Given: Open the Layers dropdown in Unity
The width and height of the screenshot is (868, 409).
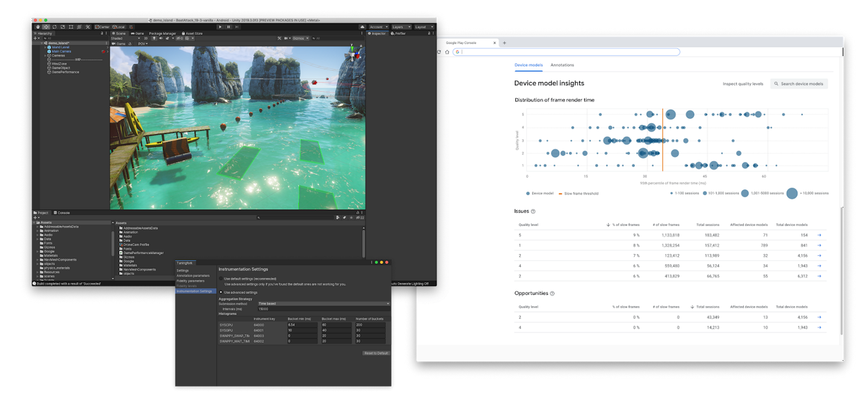Looking at the screenshot, I should pyautogui.click(x=401, y=27).
